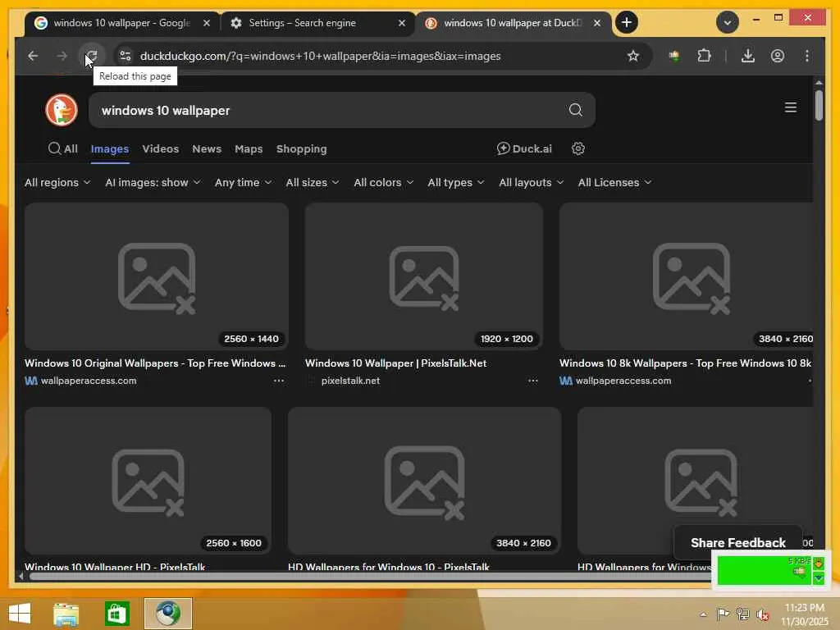The height and width of the screenshot is (630, 840).
Task: Click the pinned extension icon beside Extensions
Action: click(x=674, y=56)
